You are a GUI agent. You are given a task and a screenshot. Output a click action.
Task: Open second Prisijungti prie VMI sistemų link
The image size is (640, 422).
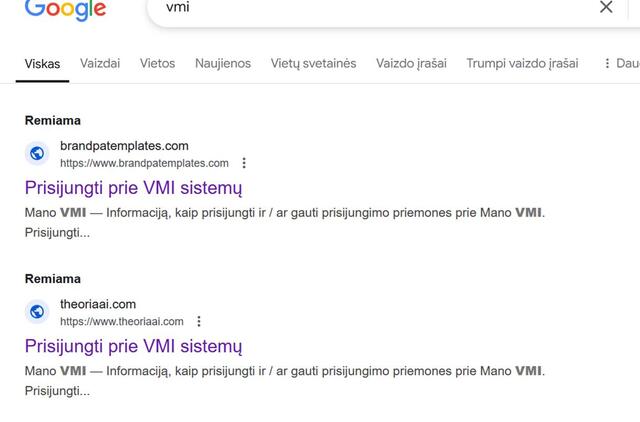133,346
